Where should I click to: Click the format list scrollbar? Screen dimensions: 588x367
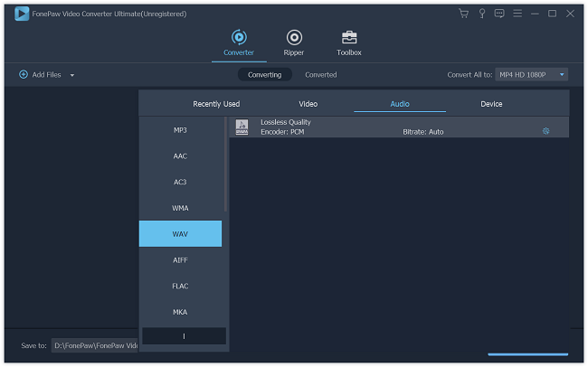[x=225, y=165]
